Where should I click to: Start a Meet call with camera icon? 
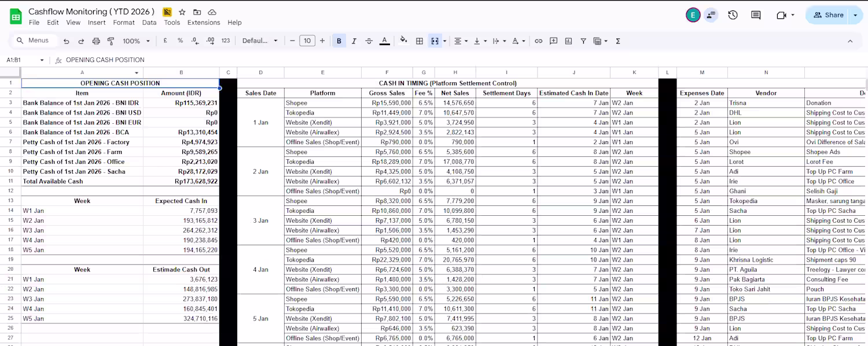pos(781,15)
